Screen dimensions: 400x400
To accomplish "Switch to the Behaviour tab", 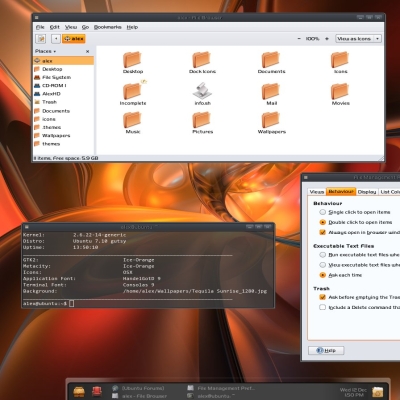I will 341,191.
